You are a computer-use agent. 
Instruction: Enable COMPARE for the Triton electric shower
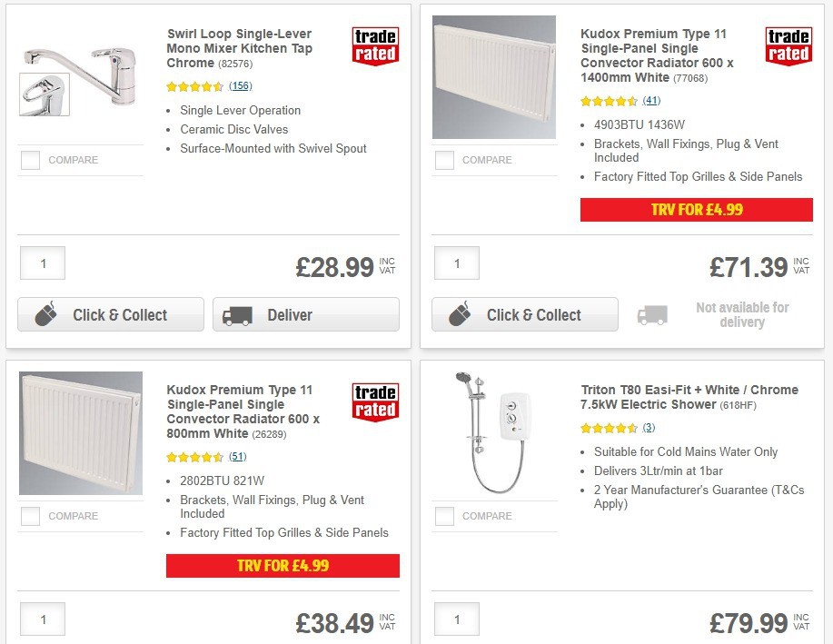pos(443,516)
